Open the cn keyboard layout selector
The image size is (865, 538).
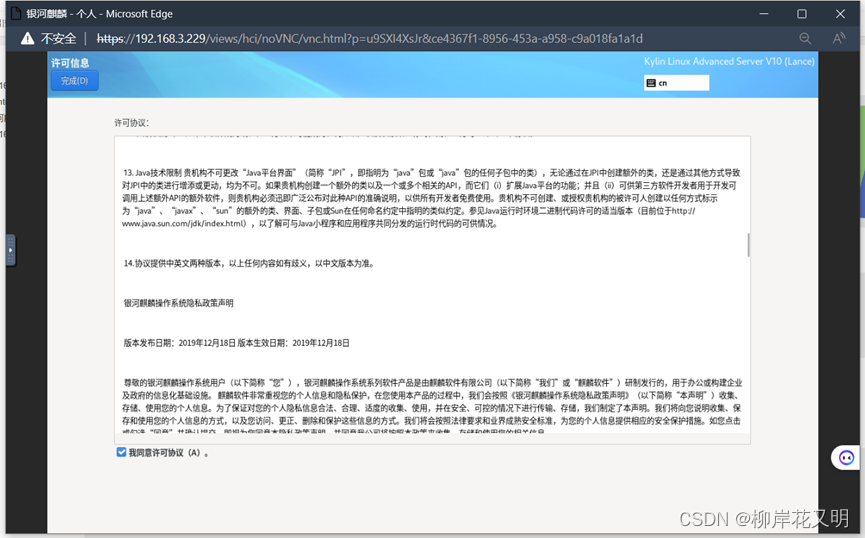[x=676, y=83]
